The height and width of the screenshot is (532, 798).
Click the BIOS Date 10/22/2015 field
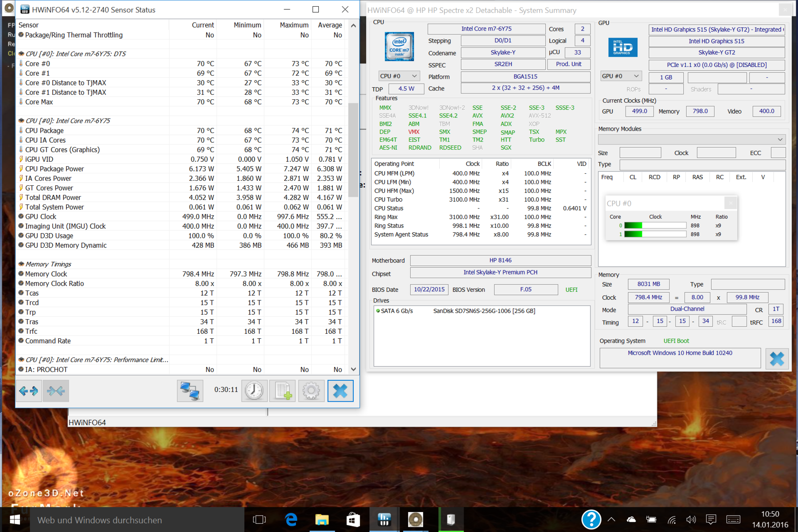coord(429,289)
